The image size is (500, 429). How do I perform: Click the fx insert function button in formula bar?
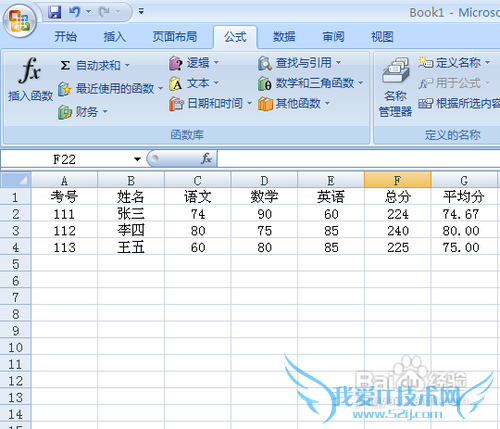206,159
